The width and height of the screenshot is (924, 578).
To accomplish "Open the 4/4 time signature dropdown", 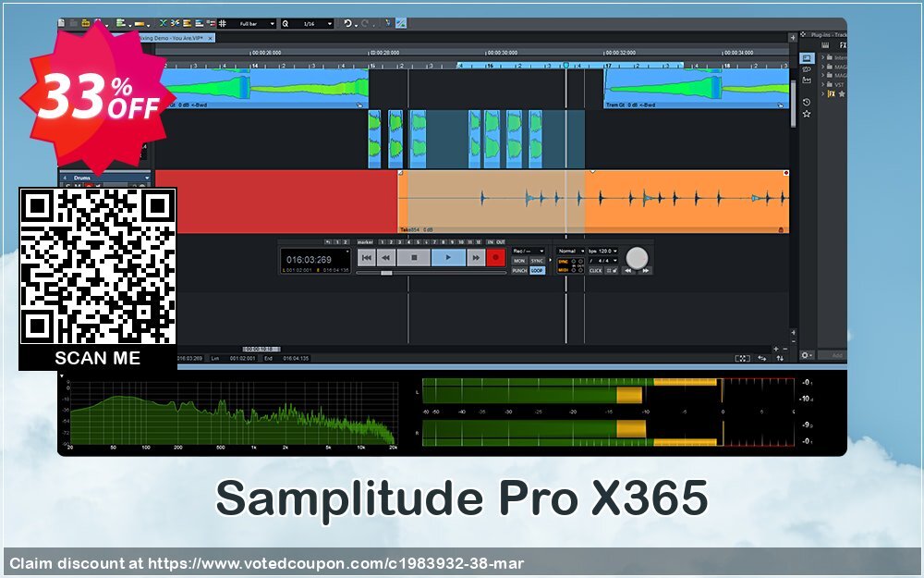I will click(602, 261).
